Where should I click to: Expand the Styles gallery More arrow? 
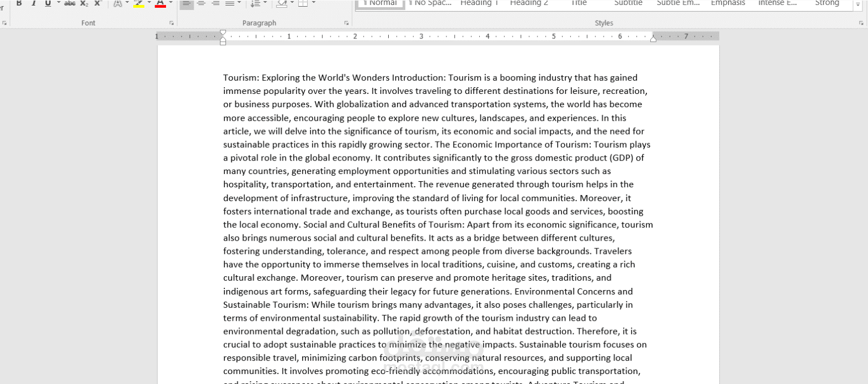point(858,5)
